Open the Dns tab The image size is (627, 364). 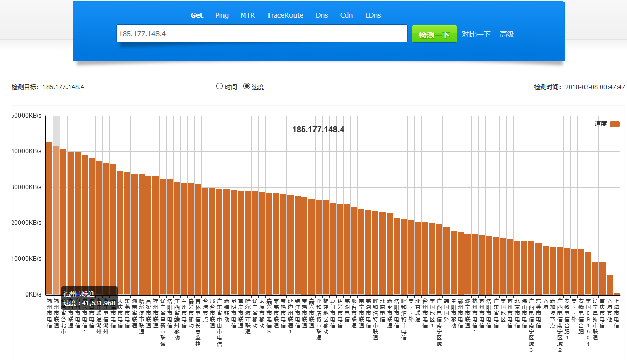click(x=322, y=15)
